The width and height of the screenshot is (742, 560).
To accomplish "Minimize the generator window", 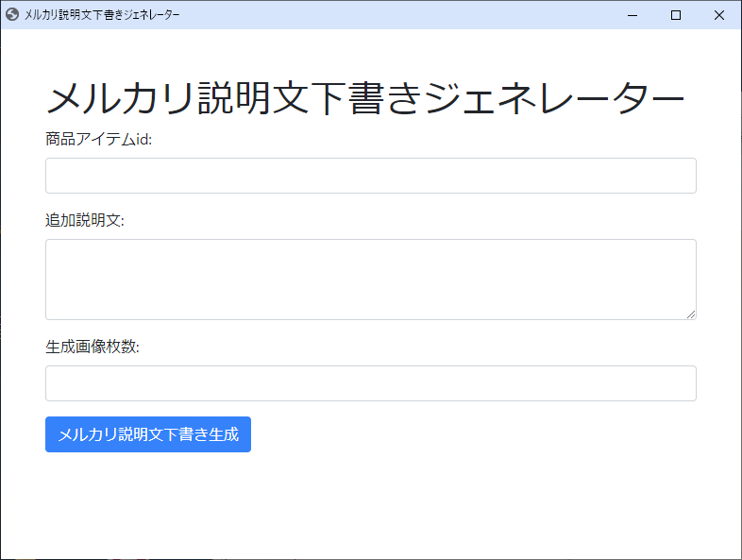I will tap(632, 15).
